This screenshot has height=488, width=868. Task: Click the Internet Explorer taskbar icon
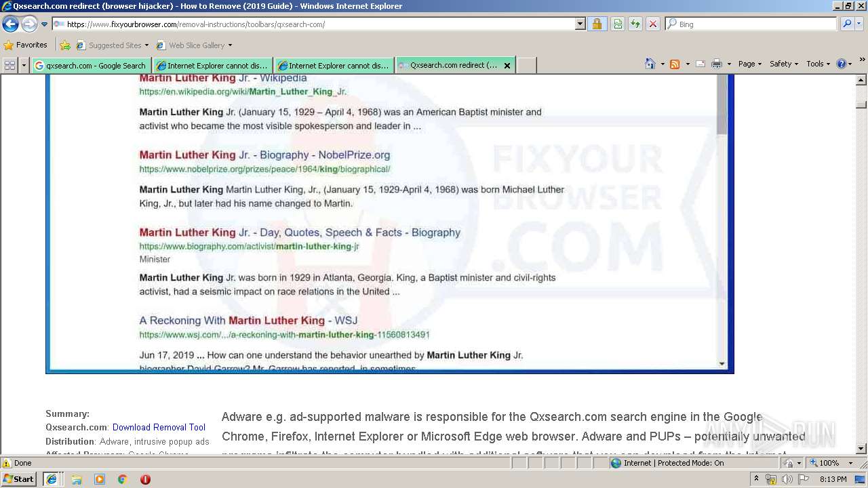coord(51,479)
